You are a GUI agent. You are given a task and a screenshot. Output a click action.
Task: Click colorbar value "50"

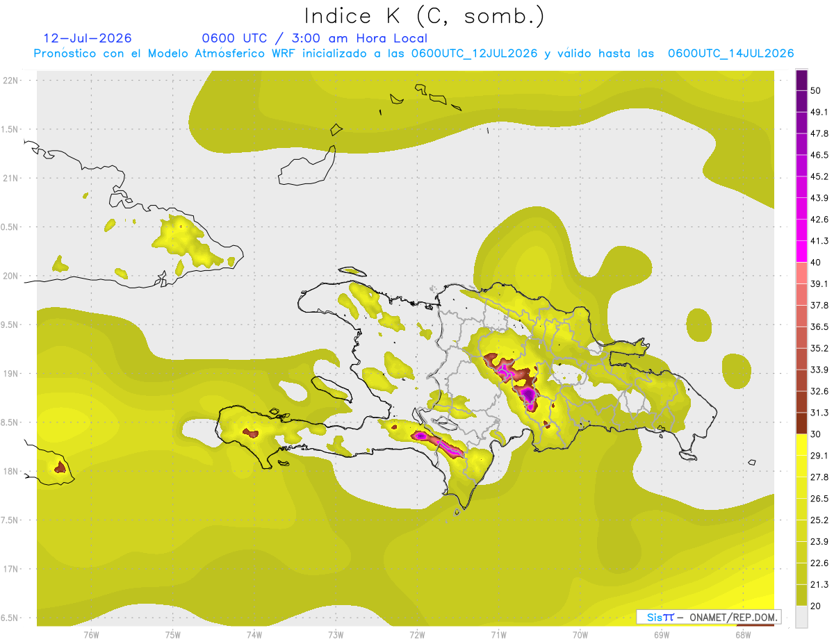pyautogui.click(x=816, y=90)
